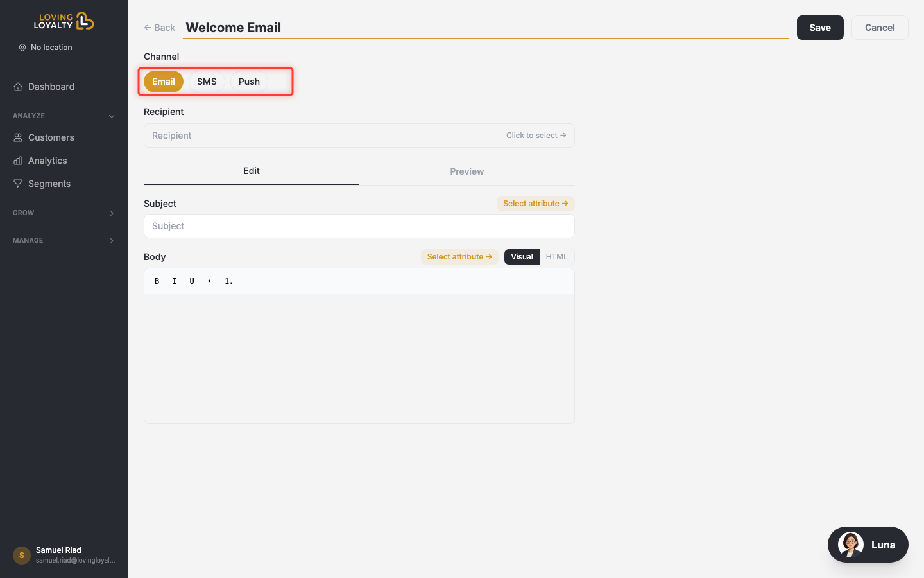924x578 pixels.
Task: Click the Segments funnel icon
Action: [18, 184]
